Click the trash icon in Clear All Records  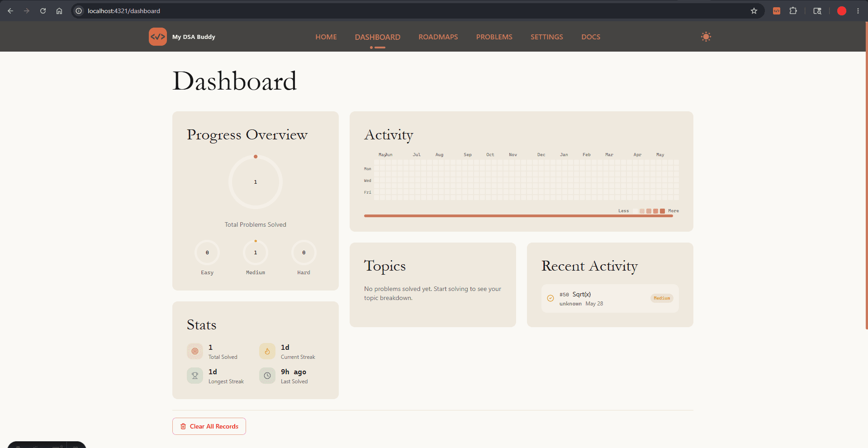point(183,426)
